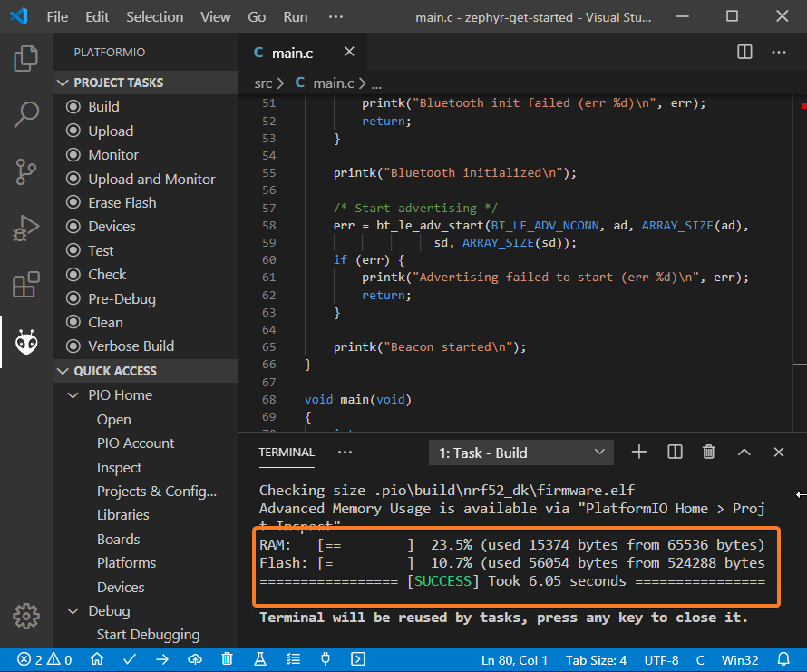Open the View menu

215,17
